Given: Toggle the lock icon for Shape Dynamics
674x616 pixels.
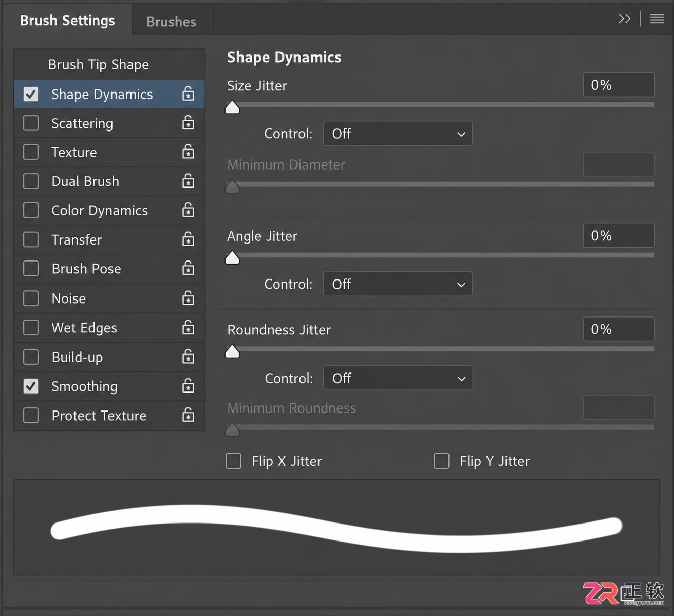Looking at the screenshot, I should [188, 94].
